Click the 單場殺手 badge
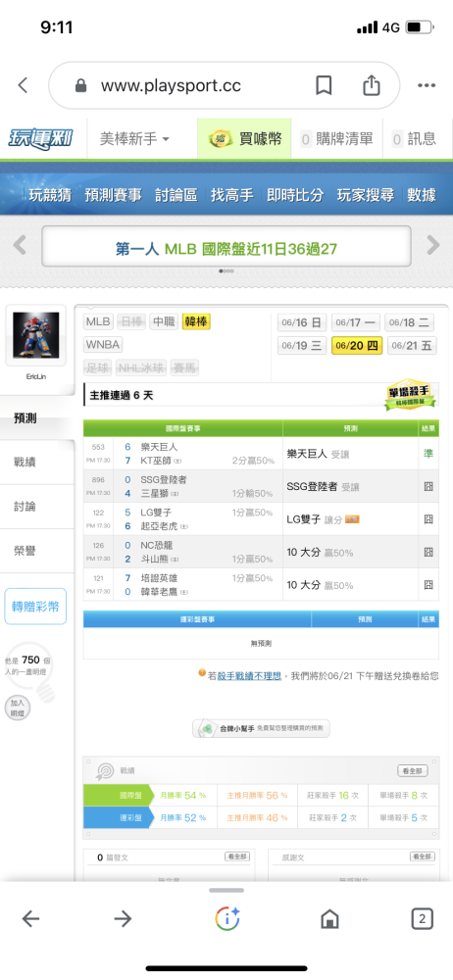Image resolution: width=453 pixels, height=980 pixels. pyautogui.click(x=409, y=395)
